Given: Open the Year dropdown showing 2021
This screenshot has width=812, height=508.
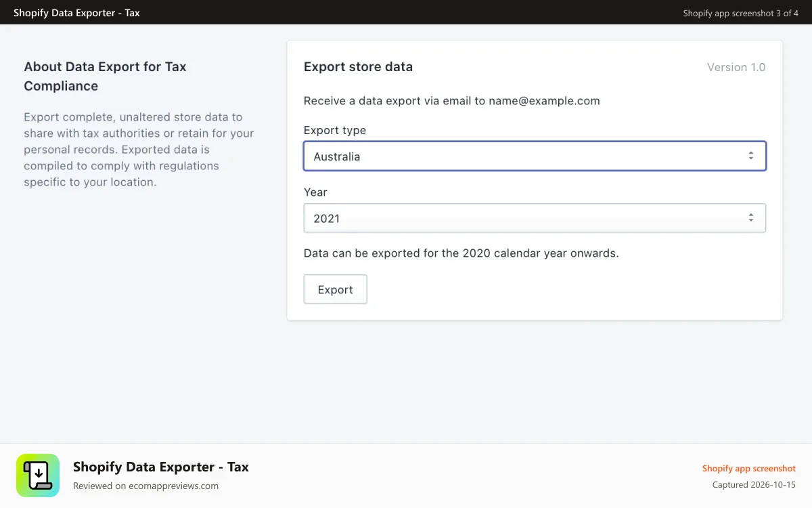Looking at the screenshot, I should [535, 218].
